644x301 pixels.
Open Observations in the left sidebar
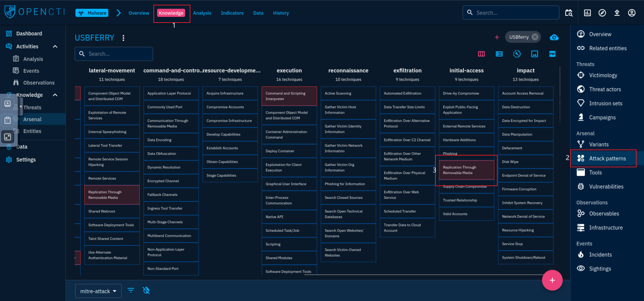click(x=33, y=83)
